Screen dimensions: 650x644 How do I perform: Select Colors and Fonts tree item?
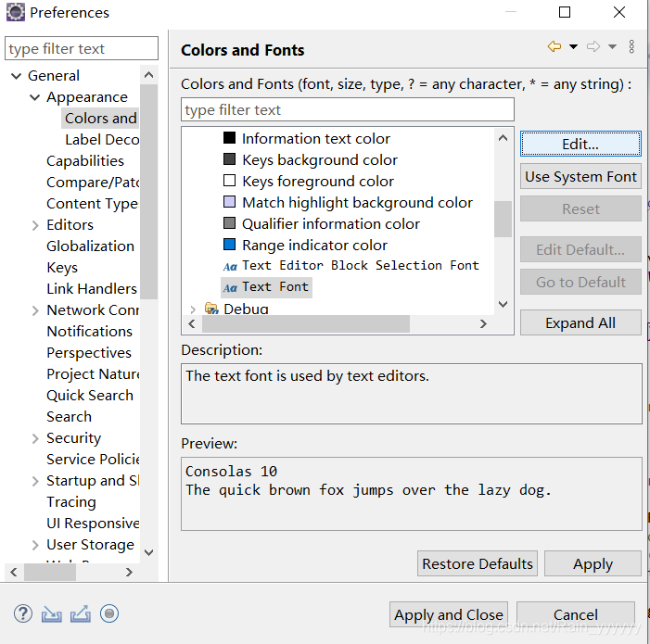[100, 119]
